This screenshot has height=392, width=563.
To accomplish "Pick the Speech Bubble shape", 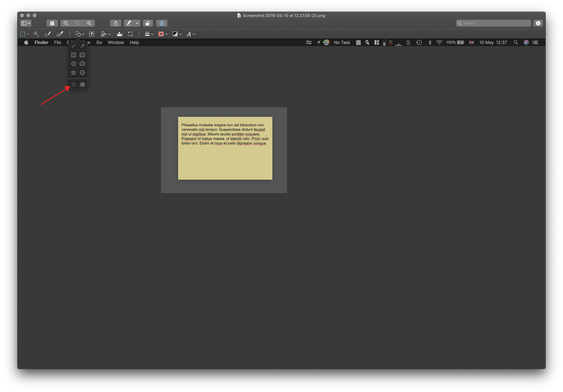I will pos(82,64).
